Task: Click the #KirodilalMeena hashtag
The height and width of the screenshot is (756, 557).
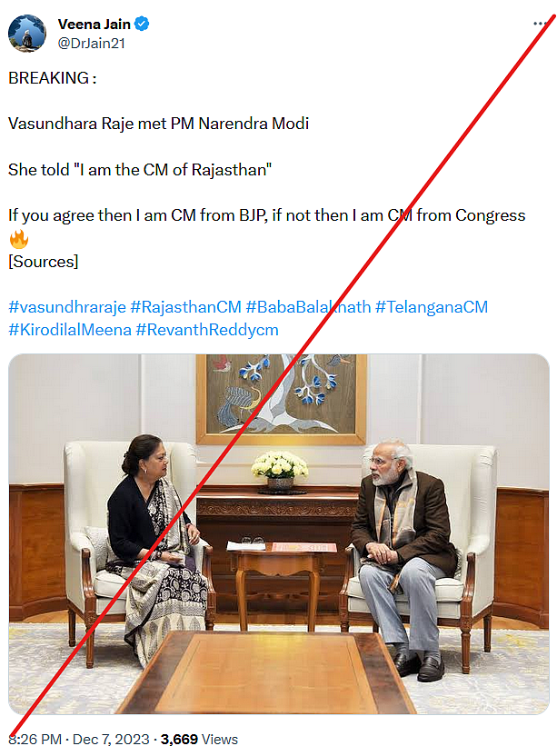Action: 69,330
